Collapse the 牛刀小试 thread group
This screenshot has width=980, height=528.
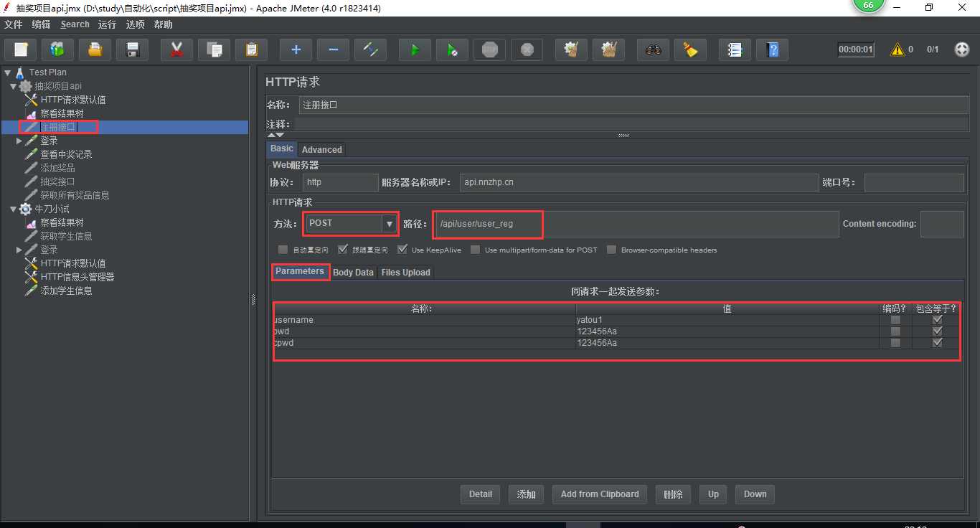pyautogui.click(x=13, y=209)
